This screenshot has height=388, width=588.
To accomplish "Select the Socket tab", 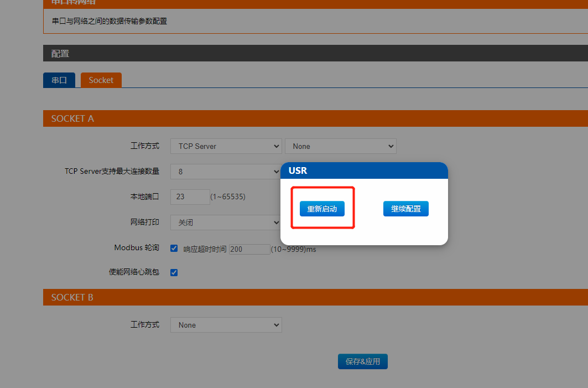I will click(x=101, y=80).
